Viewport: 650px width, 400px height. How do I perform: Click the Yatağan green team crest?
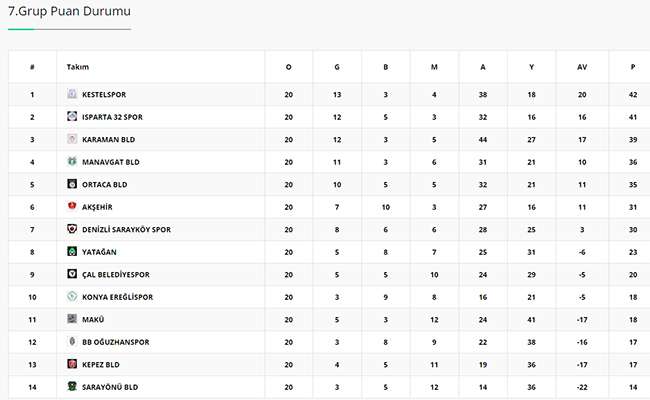click(72, 251)
